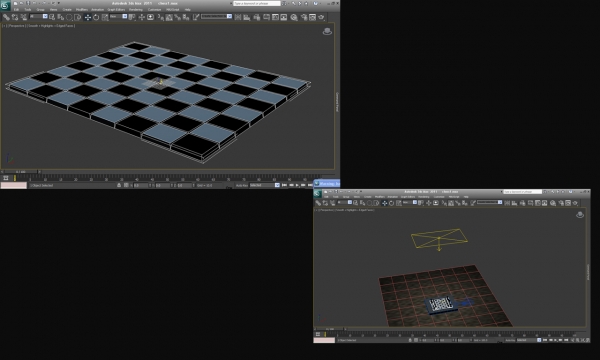The image size is (600, 360).
Task: Open Schematic View in top window
Action: (284, 17)
